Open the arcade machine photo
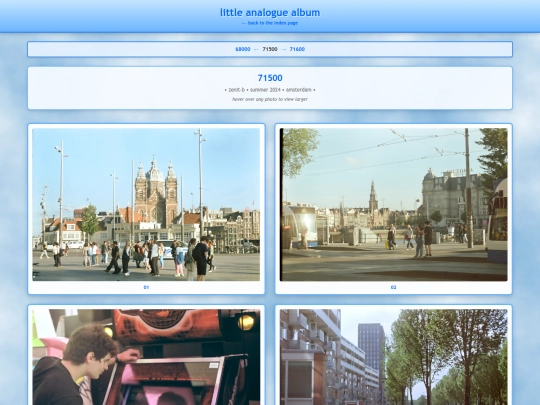This screenshot has height=405, width=540. coord(146,357)
